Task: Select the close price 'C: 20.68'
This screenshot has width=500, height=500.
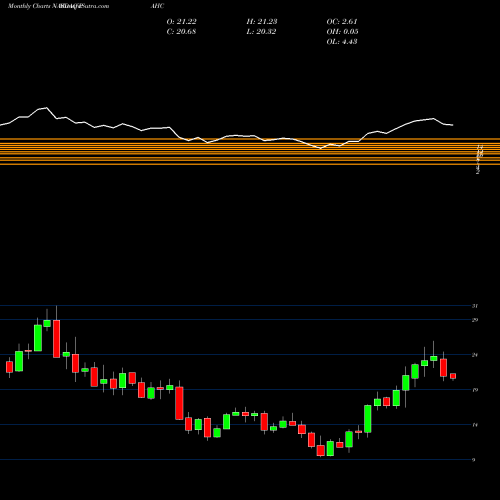Action: click(x=181, y=32)
